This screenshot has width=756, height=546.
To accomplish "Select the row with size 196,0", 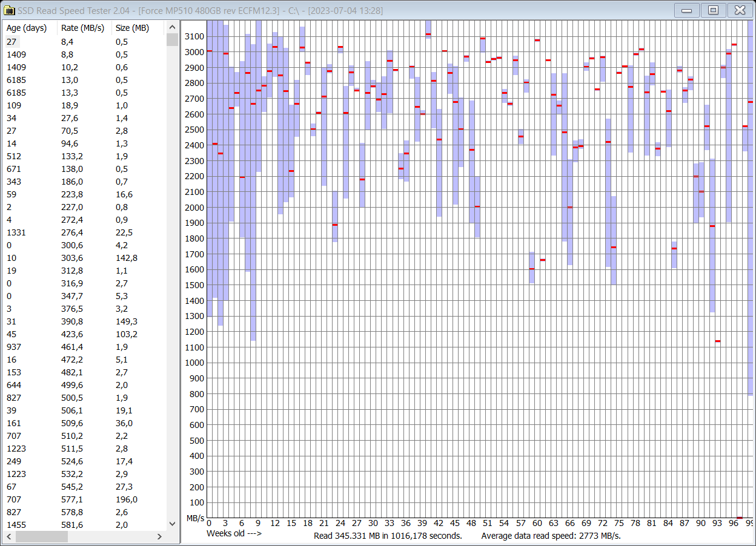I will [84, 499].
